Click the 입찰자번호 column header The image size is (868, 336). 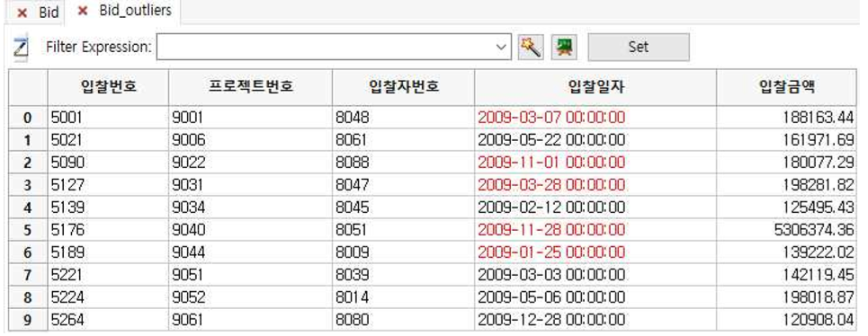point(404,87)
